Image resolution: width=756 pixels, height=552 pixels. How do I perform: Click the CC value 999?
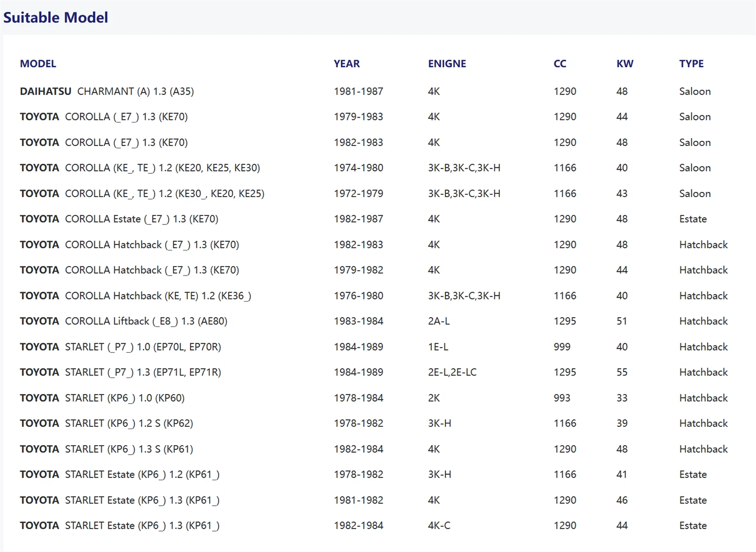coord(562,347)
